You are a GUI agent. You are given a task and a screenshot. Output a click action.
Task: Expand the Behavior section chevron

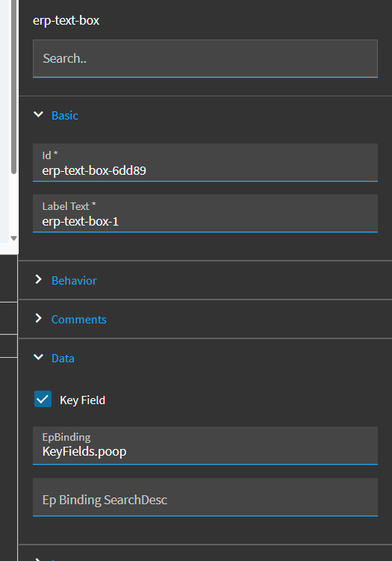39,280
